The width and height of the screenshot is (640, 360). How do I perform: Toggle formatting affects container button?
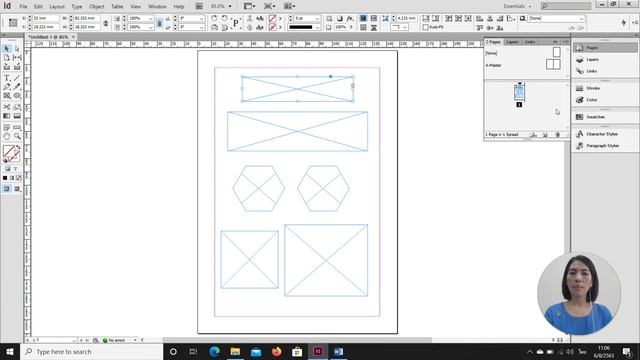[8, 169]
